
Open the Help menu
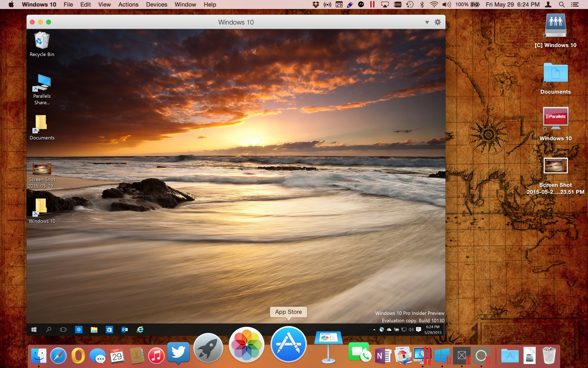tap(210, 4)
